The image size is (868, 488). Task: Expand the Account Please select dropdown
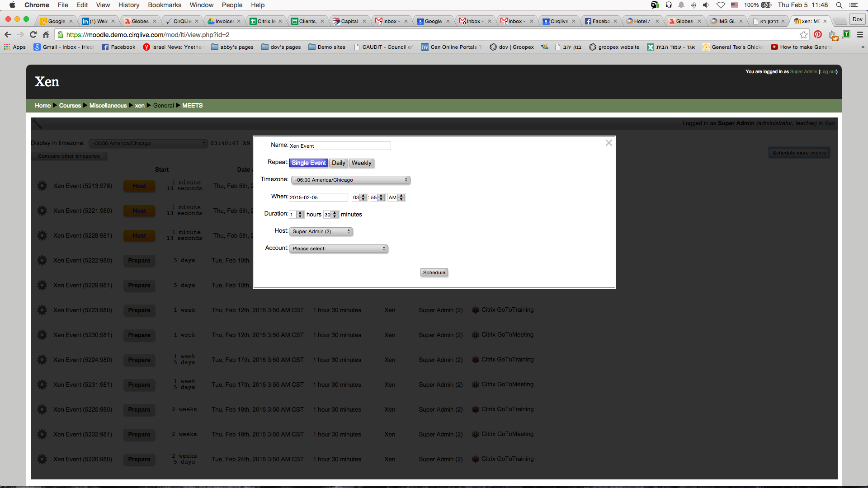tap(338, 249)
